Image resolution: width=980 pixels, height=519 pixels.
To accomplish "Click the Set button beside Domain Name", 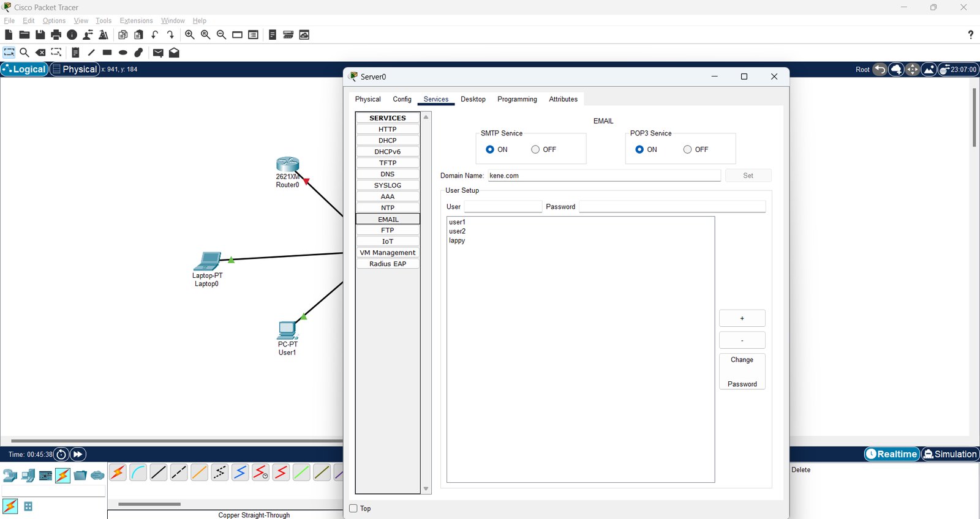I will pos(748,176).
